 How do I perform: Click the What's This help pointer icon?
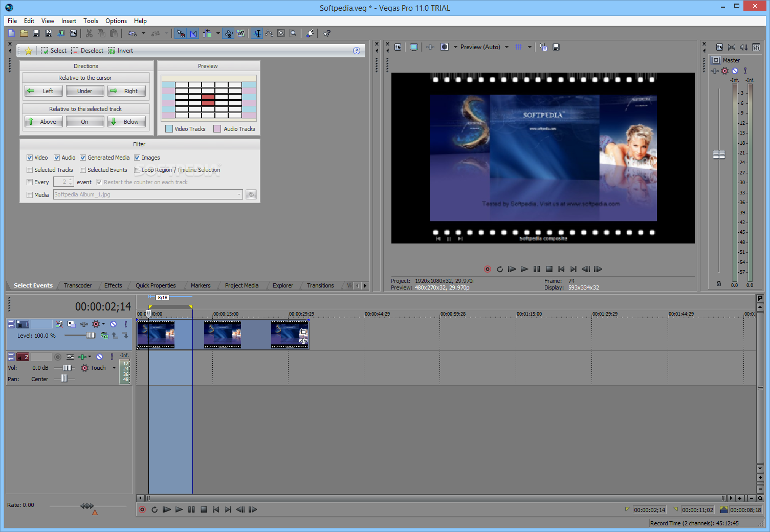tap(326, 33)
